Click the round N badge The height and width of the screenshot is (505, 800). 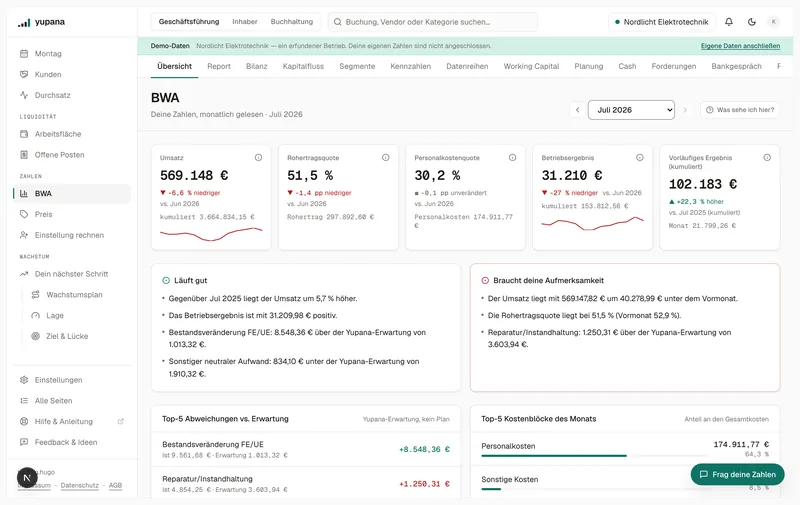27,477
